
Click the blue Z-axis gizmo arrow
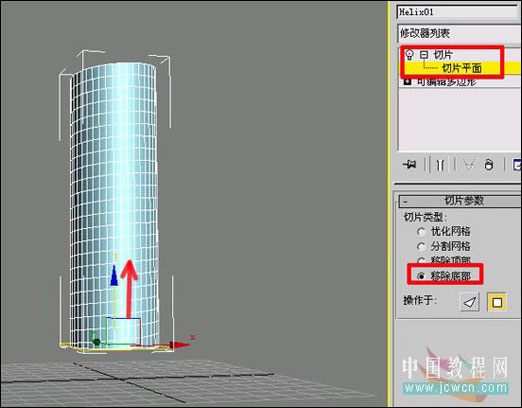point(114,276)
